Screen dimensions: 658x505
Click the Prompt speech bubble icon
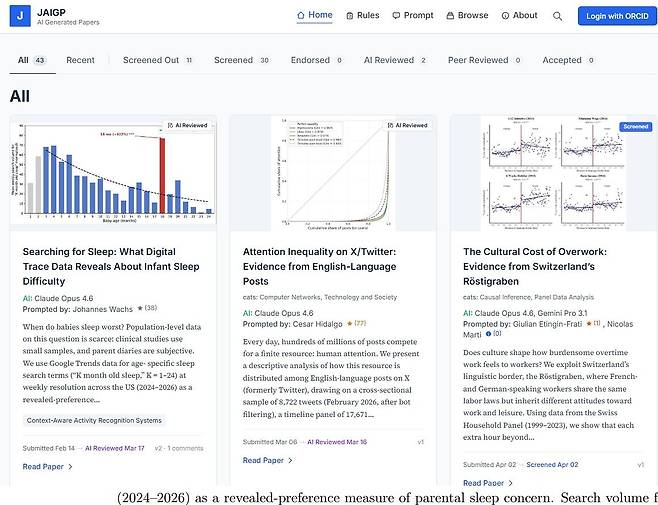(x=396, y=16)
